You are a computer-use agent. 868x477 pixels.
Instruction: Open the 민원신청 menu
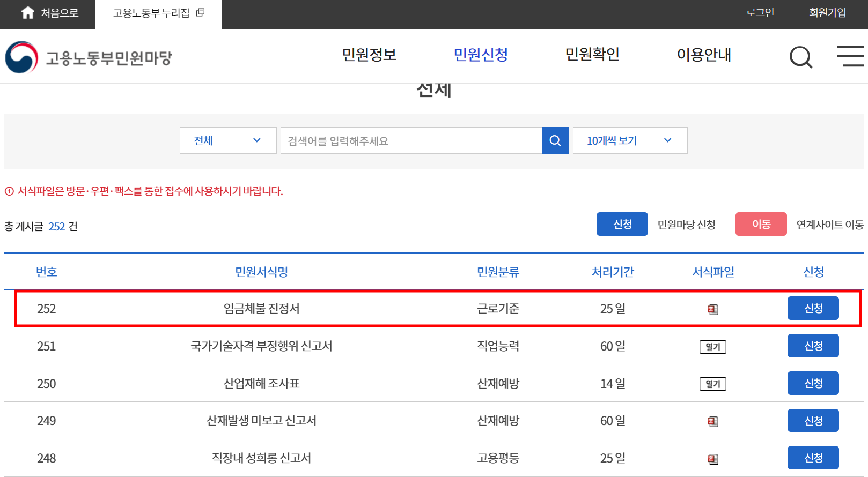pyautogui.click(x=481, y=55)
